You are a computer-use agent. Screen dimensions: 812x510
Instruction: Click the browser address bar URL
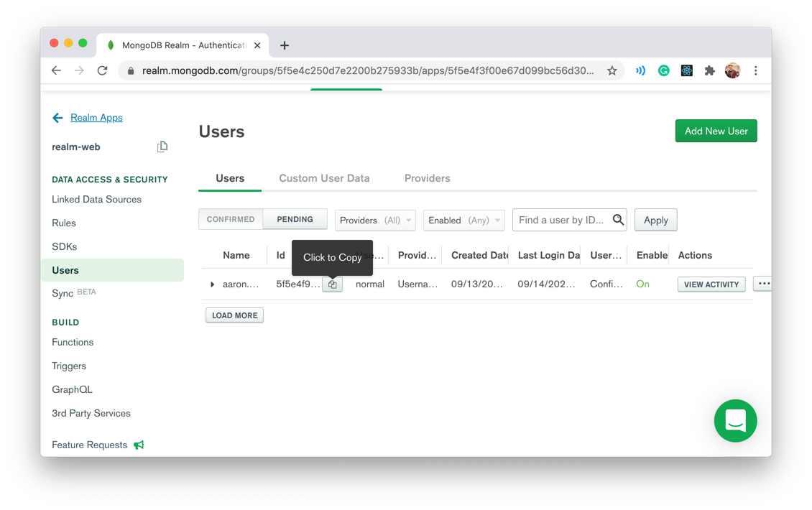(368, 71)
